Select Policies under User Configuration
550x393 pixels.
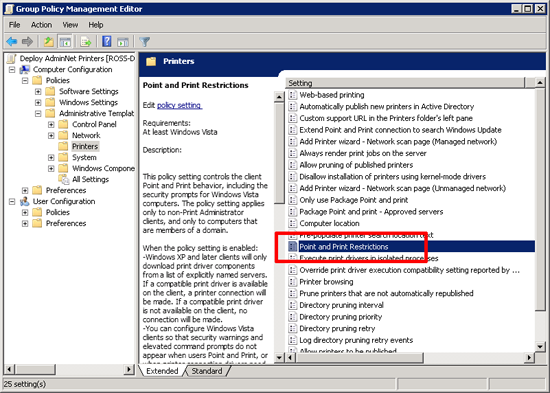(58, 212)
